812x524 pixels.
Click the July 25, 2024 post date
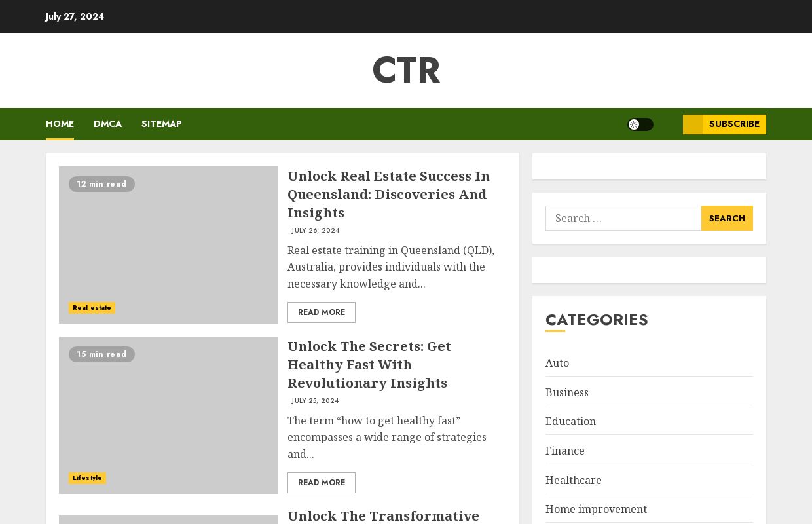coord(316,401)
